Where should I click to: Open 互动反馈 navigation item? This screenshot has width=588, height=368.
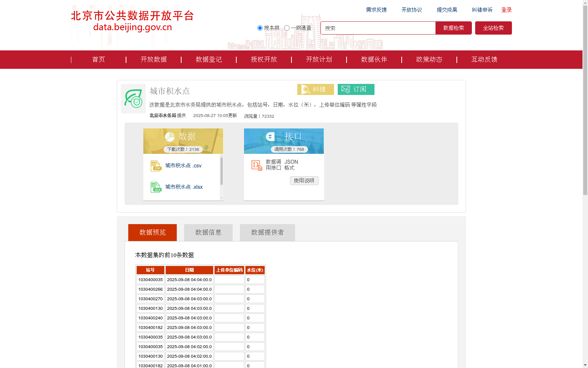[484, 60]
